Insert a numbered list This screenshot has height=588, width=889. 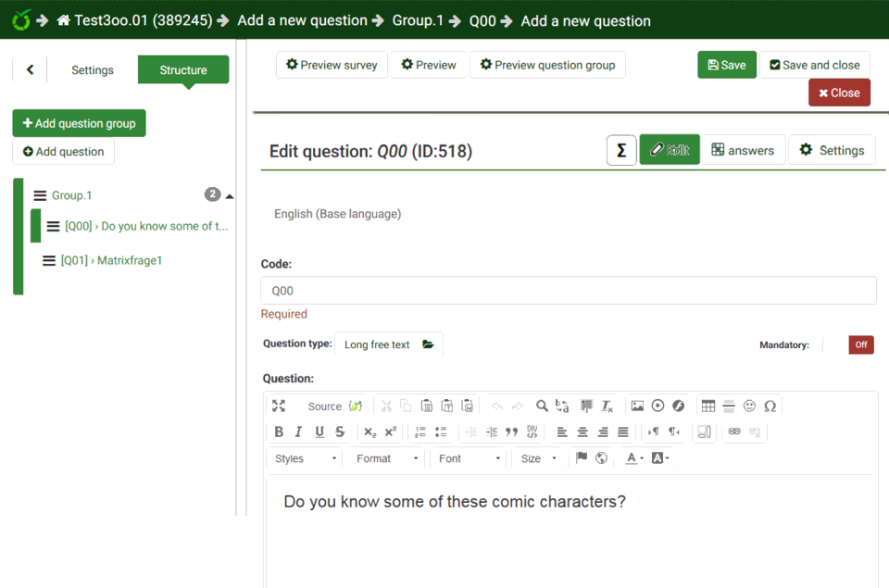point(420,432)
